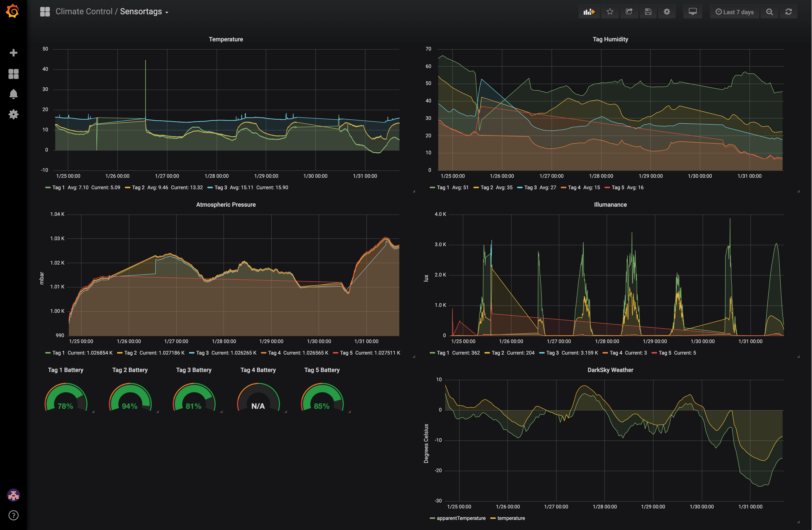Toggle the Tag 3 series in Temperature legend
This screenshot has width=812, height=530.
pyautogui.click(x=220, y=187)
